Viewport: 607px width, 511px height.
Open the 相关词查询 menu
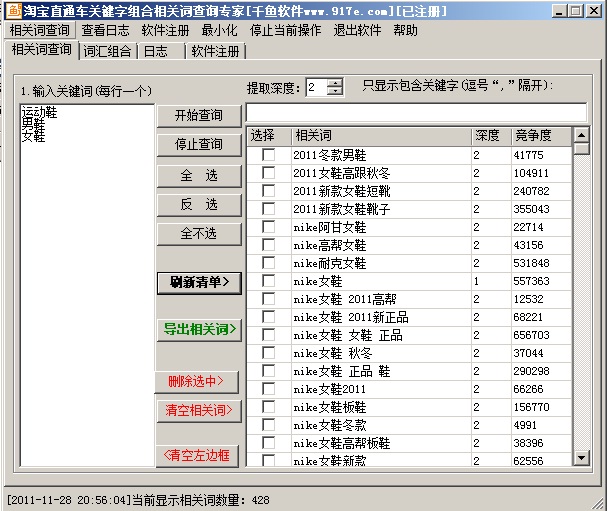click(x=39, y=30)
